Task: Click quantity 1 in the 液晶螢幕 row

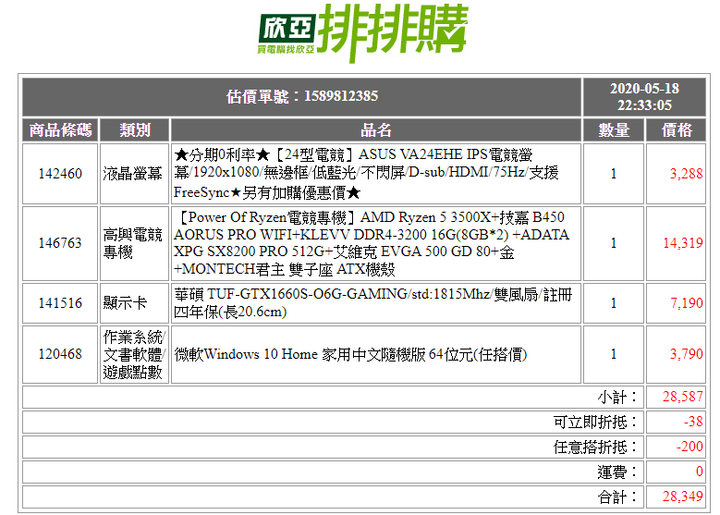Action: tap(613, 174)
